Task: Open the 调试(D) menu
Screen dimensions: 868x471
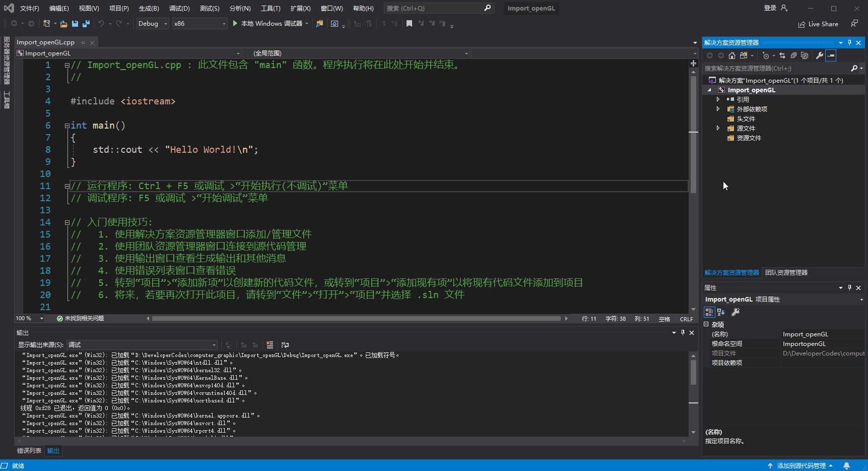Action: tap(180, 8)
